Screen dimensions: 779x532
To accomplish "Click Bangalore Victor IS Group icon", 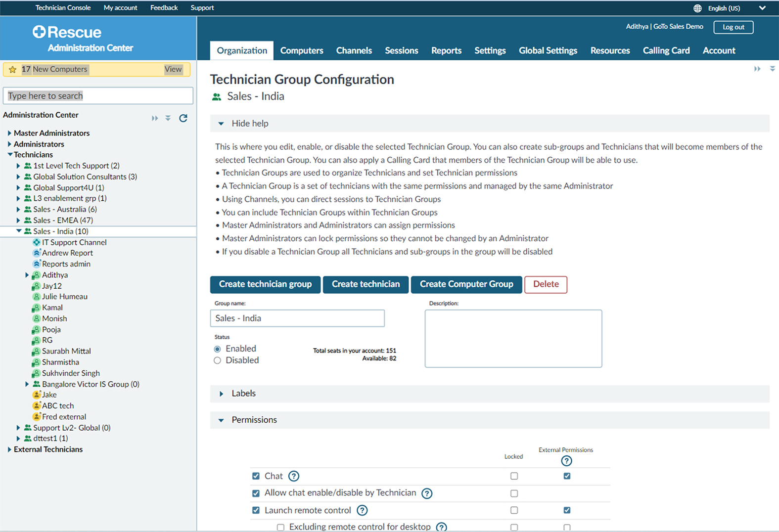I will (x=37, y=384).
